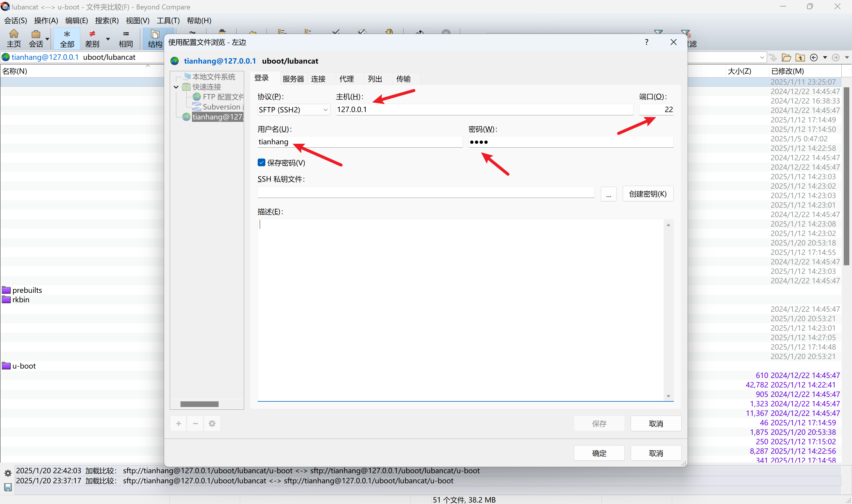Screen dimensions: 852x504
Task: Switch to the 传输 tab
Action: tap(404, 78)
